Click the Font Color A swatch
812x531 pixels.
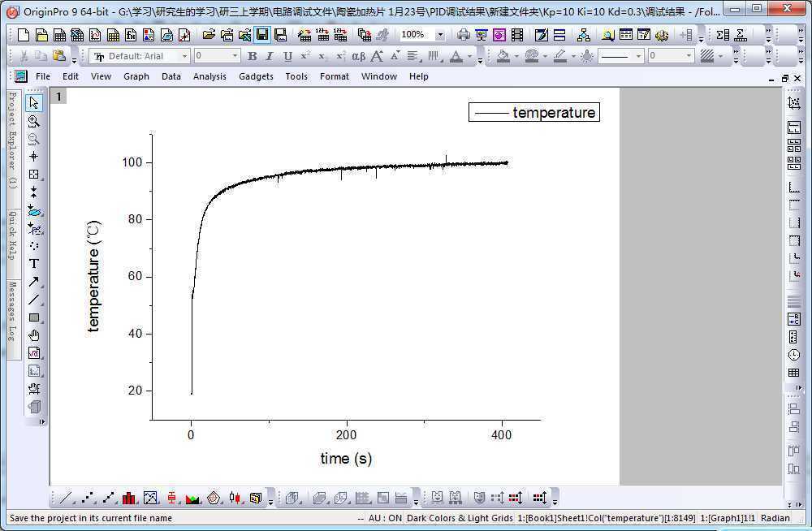tap(456, 56)
